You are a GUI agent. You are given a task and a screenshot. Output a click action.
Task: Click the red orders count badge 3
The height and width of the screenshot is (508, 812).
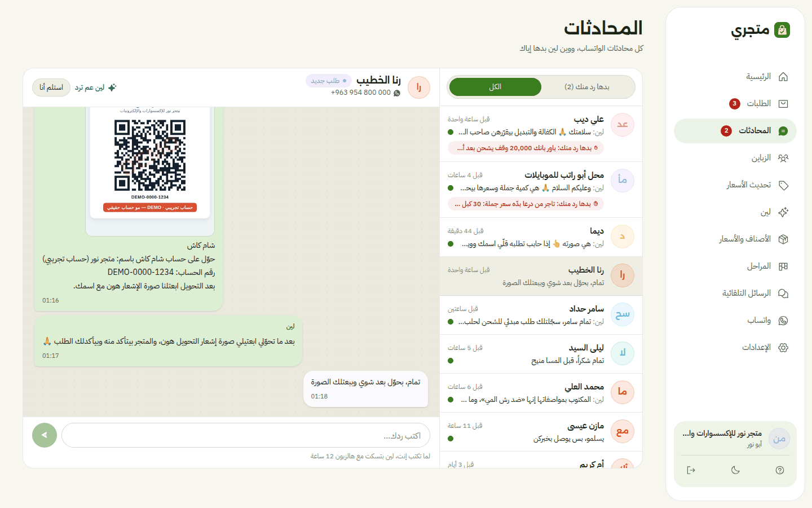tap(734, 104)
